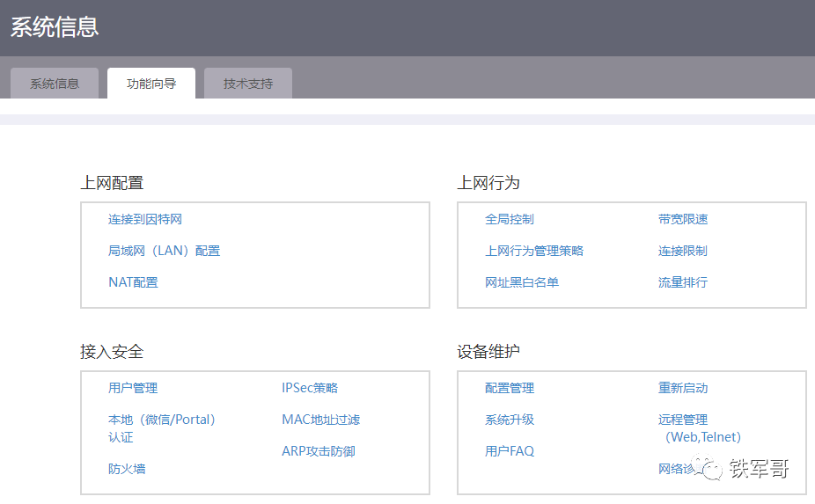Open the 防火墙 link
Viewport: 815px width, 504px height.
click(127, 469)
